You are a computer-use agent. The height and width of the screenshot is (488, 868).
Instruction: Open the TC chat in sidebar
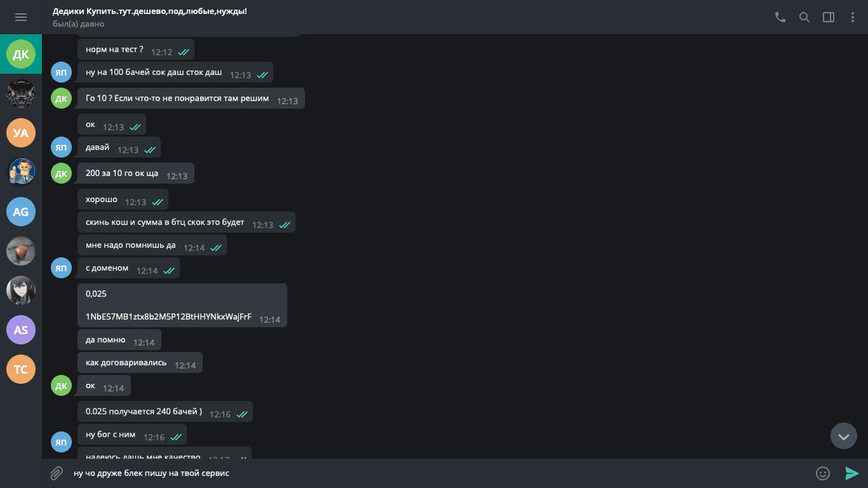point(21,369)
